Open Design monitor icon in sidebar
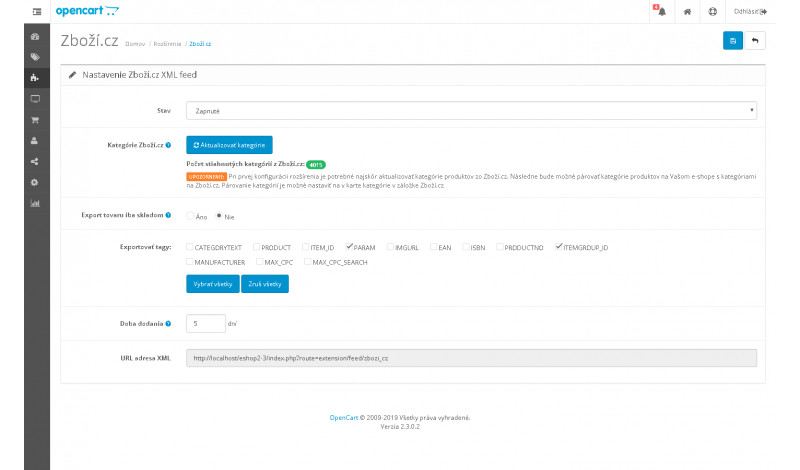This screenshot has height=470, width=800. [x=35, y=99]
